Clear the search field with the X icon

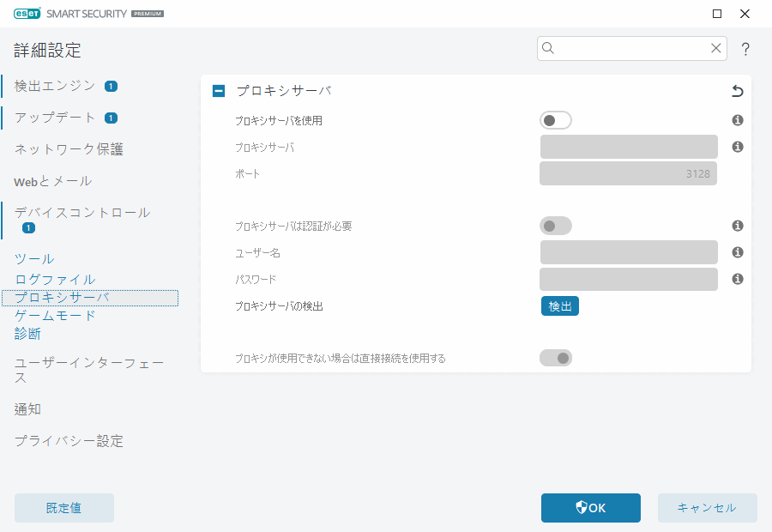716,48
